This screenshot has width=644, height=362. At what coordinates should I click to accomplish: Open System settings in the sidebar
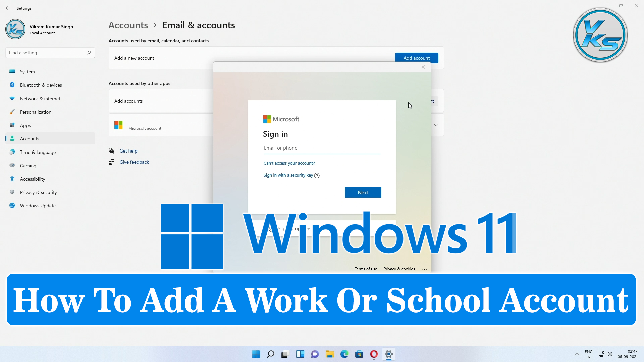pos(50,72)
